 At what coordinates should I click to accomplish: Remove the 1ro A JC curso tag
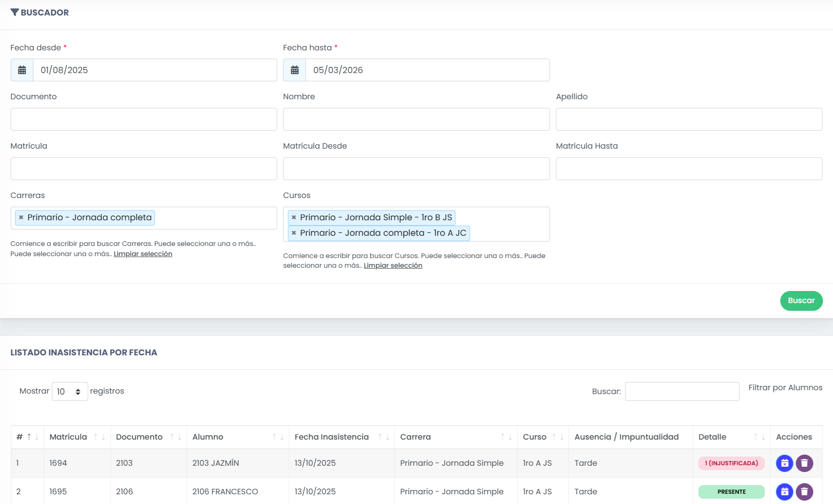[294, 233]
